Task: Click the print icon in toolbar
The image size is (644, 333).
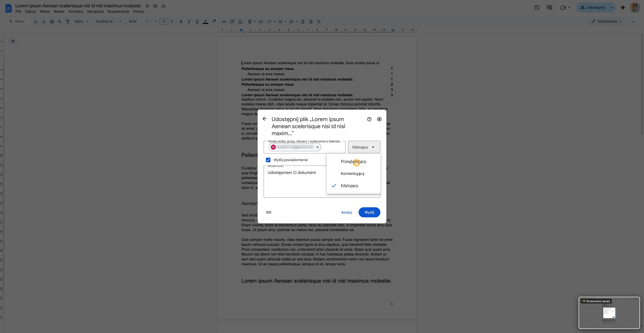Action: (52, 22)
